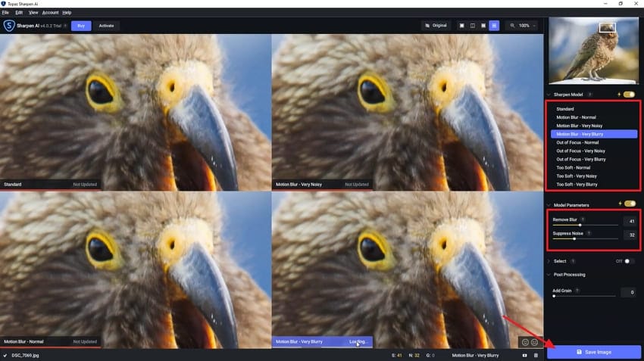Click the DSC_7069.jpg file name

click(x=25, y=355)
